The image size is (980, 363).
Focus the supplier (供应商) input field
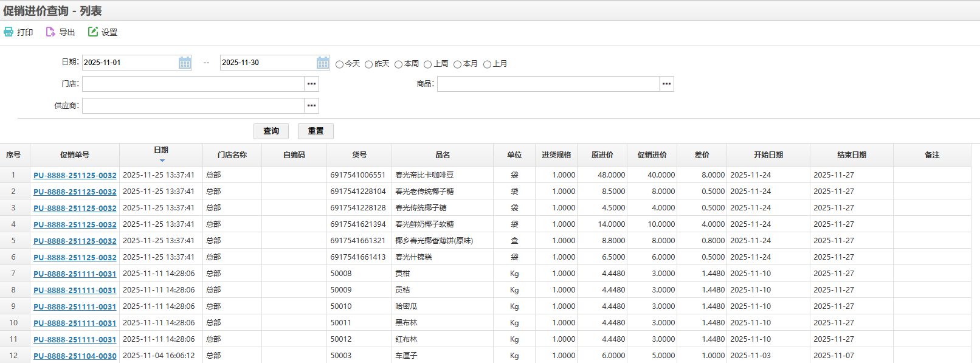(x=193, y=106)
